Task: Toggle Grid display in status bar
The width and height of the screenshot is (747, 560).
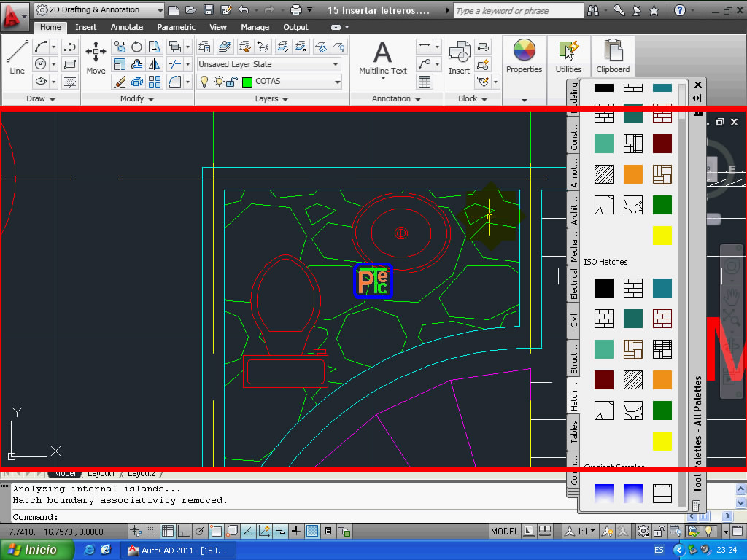Action: click(x=167, y=531)
